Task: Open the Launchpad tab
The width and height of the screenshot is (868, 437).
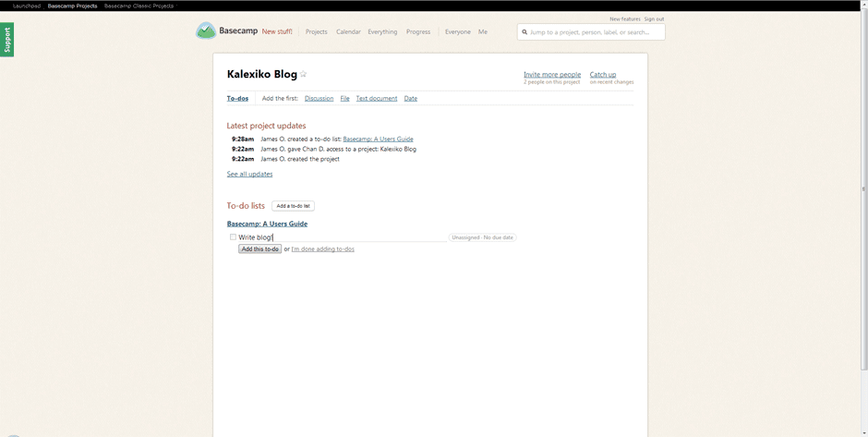Action: coord(27,6)
